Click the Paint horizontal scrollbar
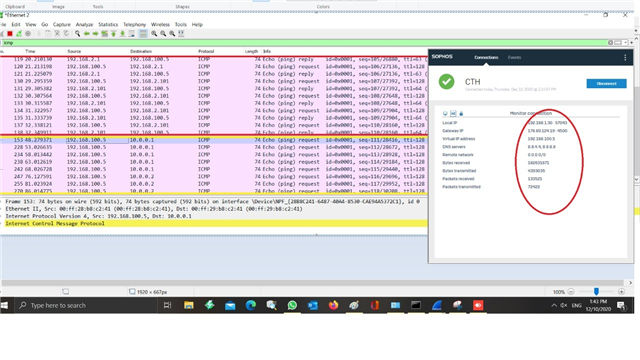Screen dimensions: 640x360 [312, 282]
